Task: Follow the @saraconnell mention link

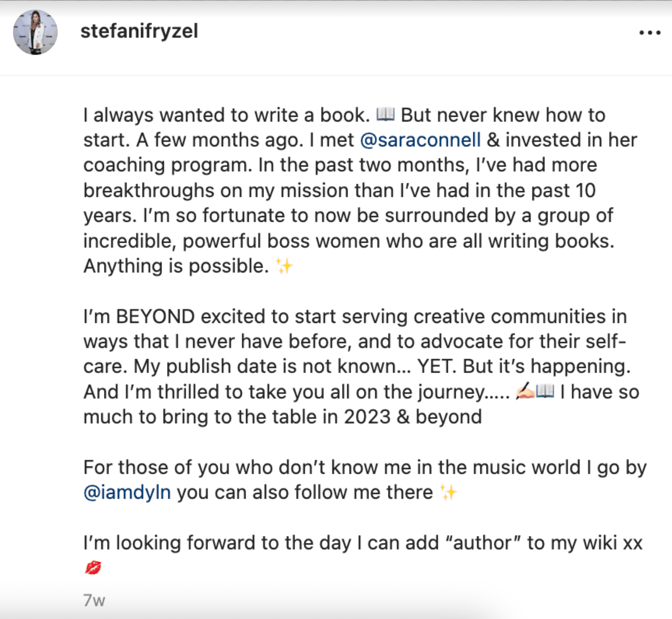Action: pos(420,140)
